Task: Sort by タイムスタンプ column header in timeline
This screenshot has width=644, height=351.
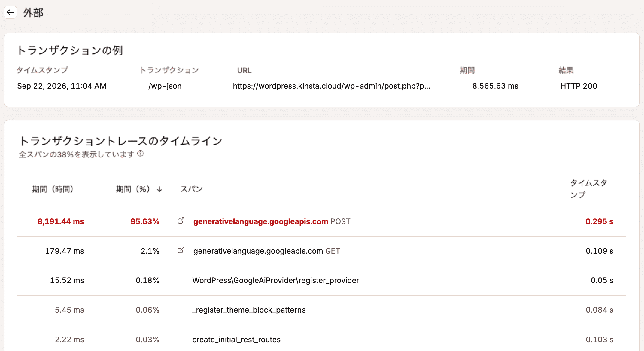Action: pyautogui.click(x=589, y=189)
